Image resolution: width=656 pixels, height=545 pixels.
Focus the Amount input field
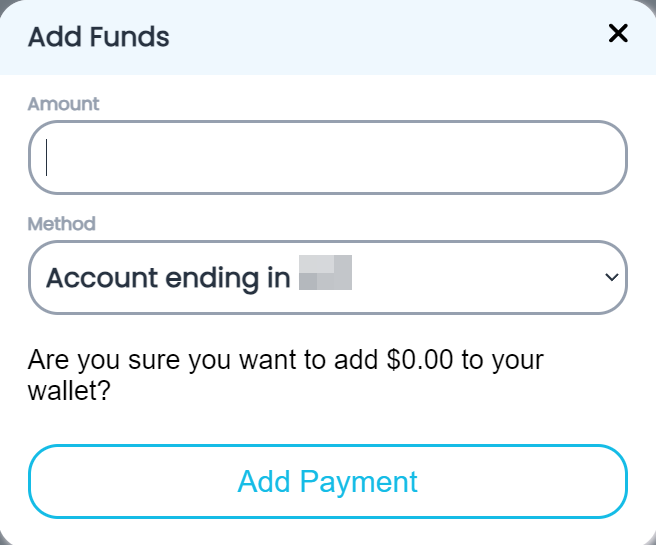coord(328,158)
